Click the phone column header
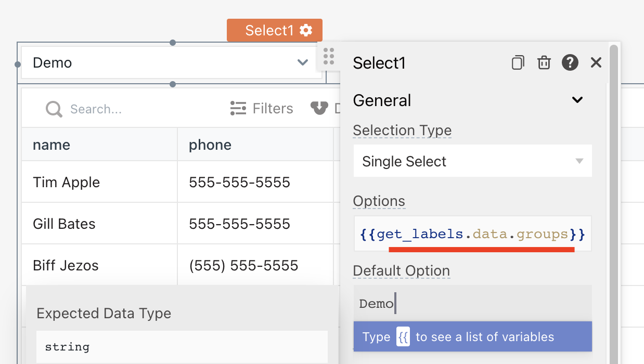Viewport: 644px width, 364px height. click(x=210, y=145)
